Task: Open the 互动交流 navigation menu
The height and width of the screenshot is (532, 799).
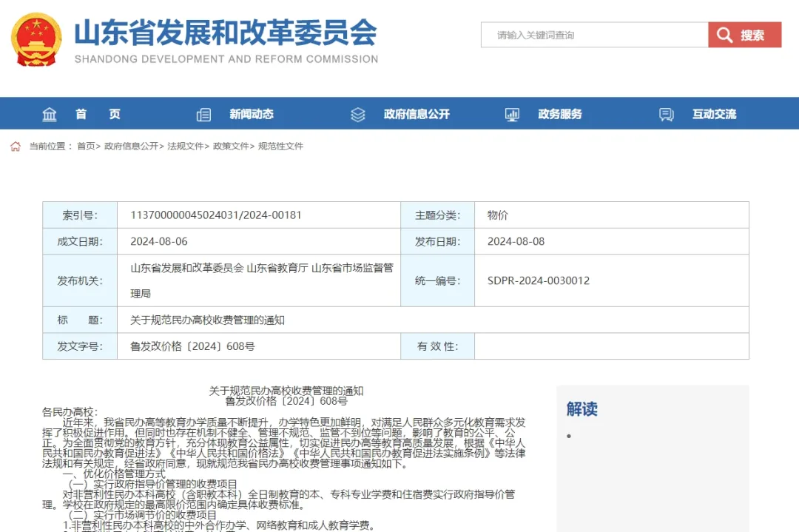Action: 713,114
